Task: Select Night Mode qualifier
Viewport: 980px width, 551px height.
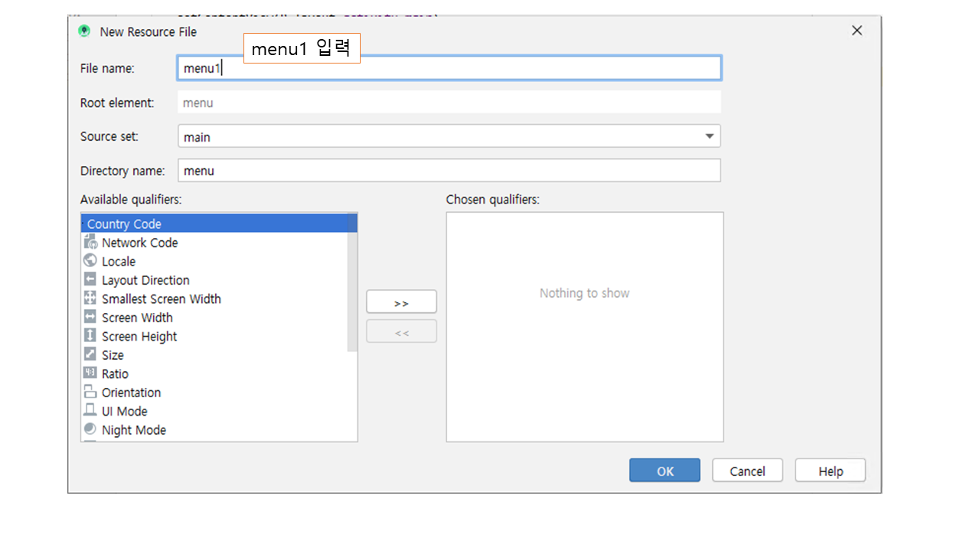Action: tap(133, 430)
